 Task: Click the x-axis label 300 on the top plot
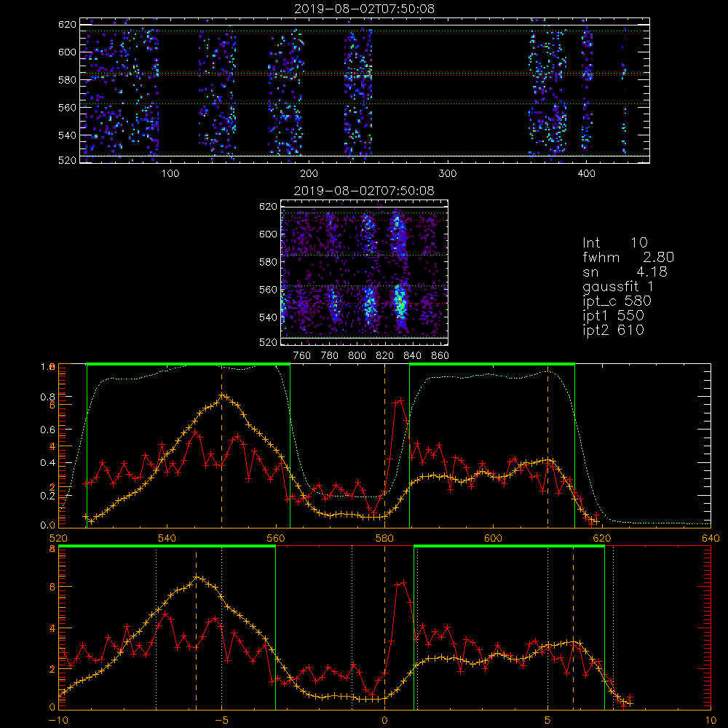pos(448,174)
